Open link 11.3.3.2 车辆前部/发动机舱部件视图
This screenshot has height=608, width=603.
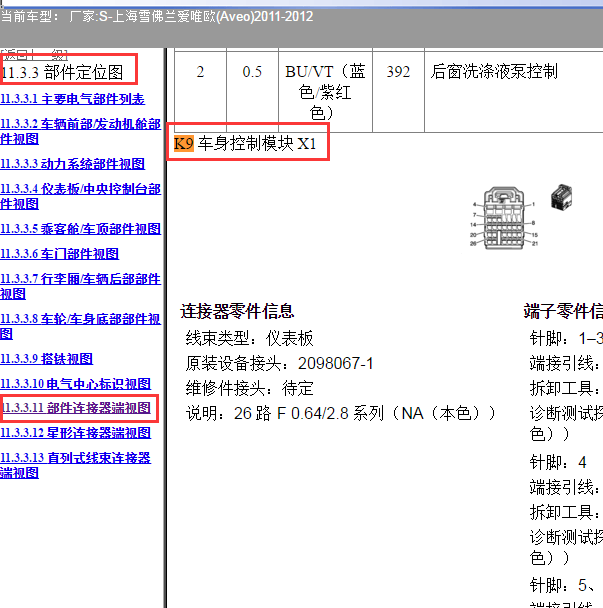click(x=80, y=131)
